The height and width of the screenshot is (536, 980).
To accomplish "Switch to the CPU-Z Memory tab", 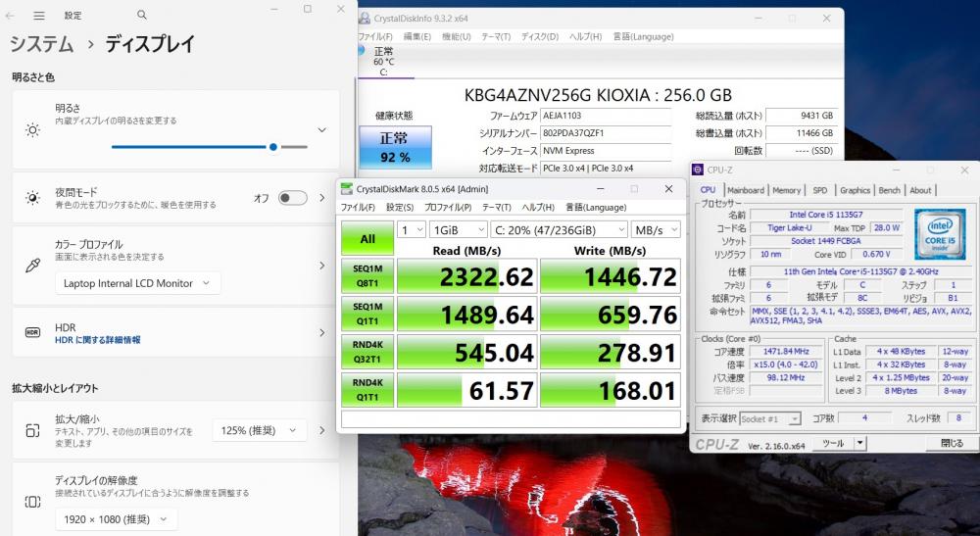I will (786, 190).
